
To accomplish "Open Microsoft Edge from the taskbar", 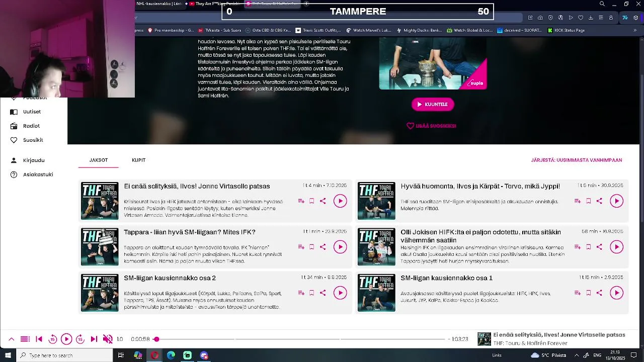I will [171, 355].
